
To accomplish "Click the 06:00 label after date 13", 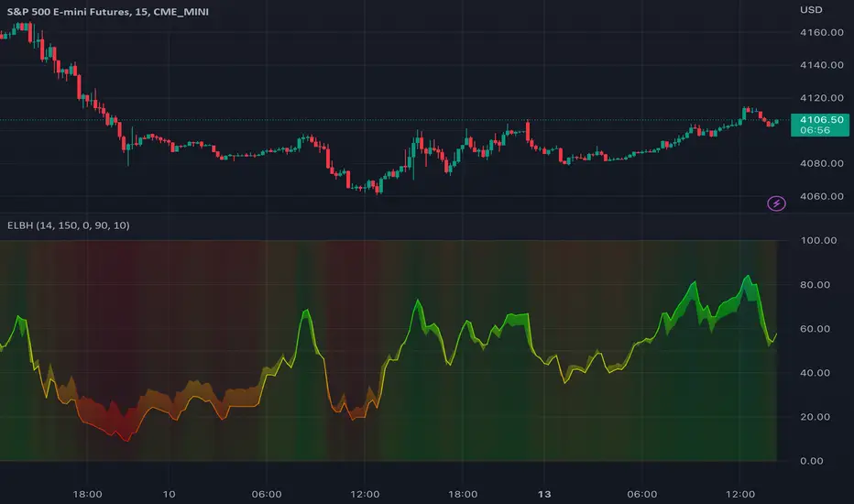I will coord(641,494).
